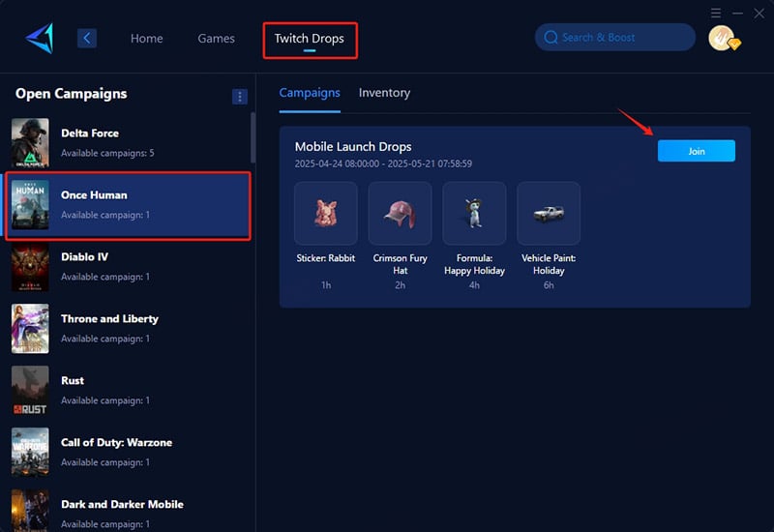774x532 pixels.
Task: Select Throne and Liberty campaign row
Action: pyautogui.click(x=128, y=329)
